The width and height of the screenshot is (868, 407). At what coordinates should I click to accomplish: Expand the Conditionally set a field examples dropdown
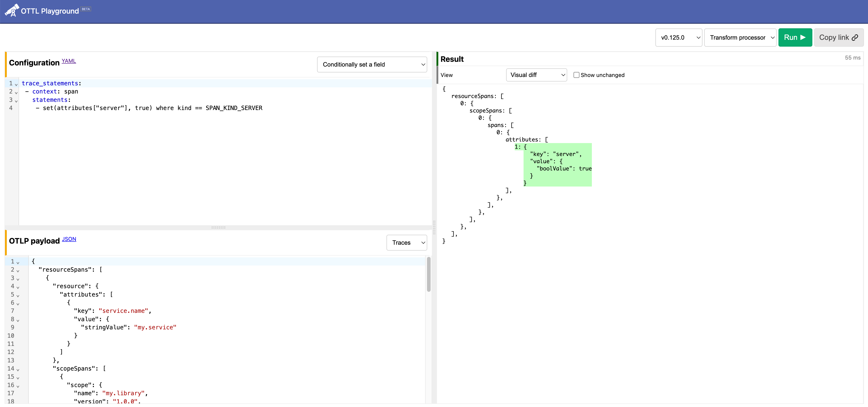pos(372,65)
